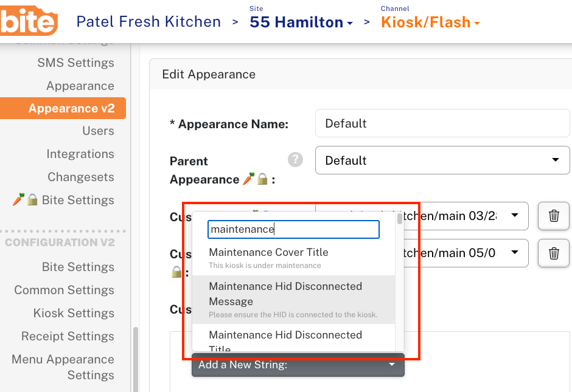Delete the first custom string with trash icon
Screen dimensions: 572x392
click(553, 216)
